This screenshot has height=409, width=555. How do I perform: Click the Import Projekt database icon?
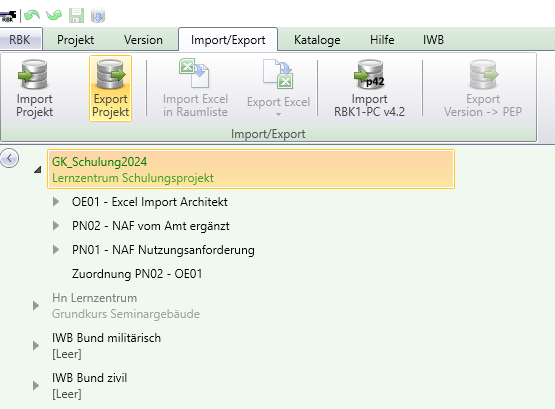(34, 75)
